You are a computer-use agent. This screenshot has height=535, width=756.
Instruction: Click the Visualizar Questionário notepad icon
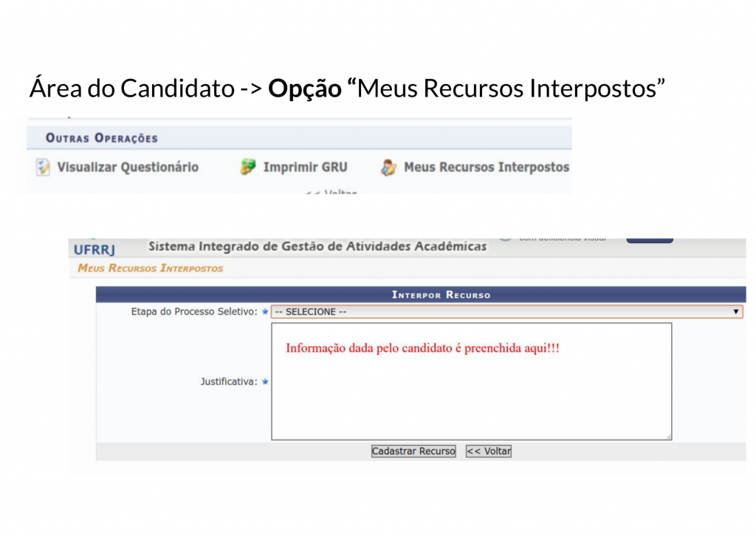(x=44, y=168)
